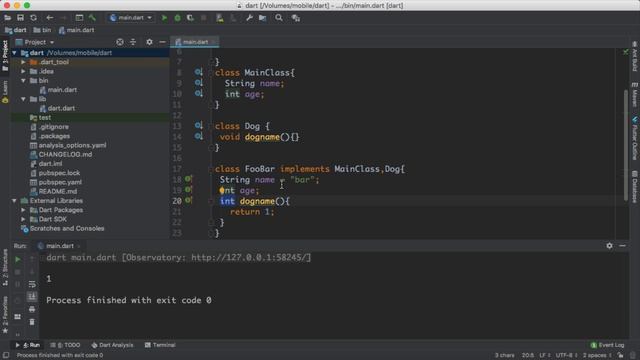Click line separator LF in status bar

544,356
